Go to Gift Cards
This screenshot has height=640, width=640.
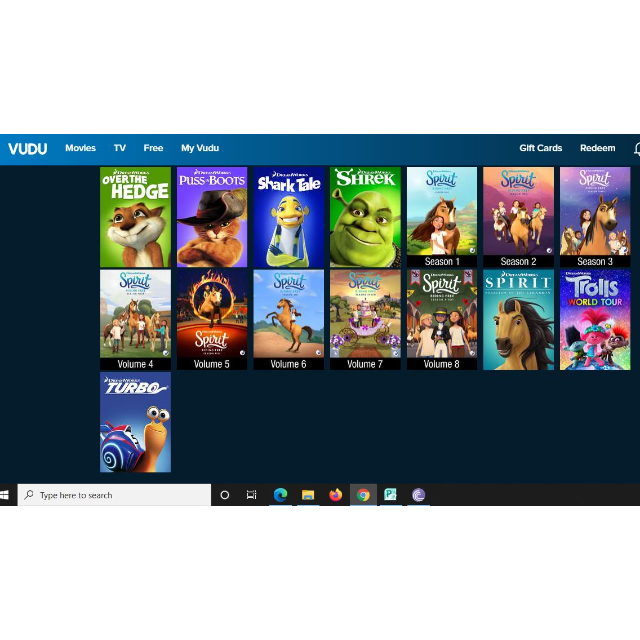[540, 148]
